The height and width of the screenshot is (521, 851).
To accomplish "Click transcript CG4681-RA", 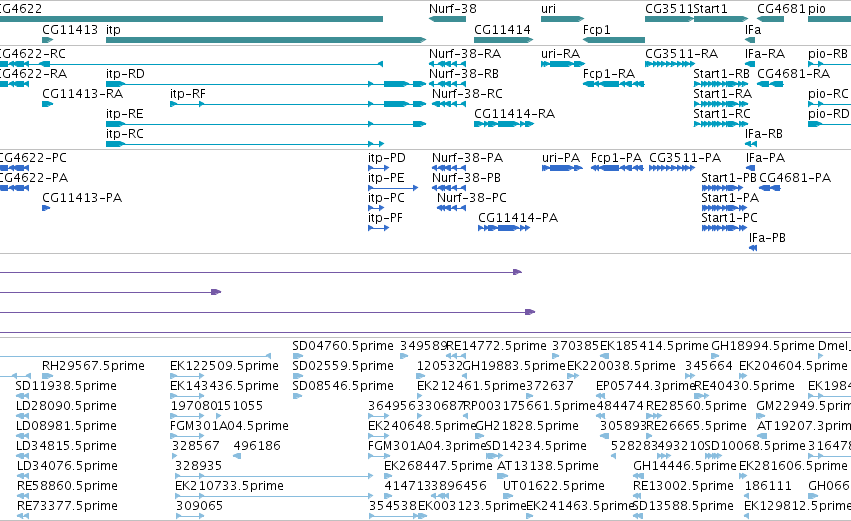I will click(x=793, y=74).
